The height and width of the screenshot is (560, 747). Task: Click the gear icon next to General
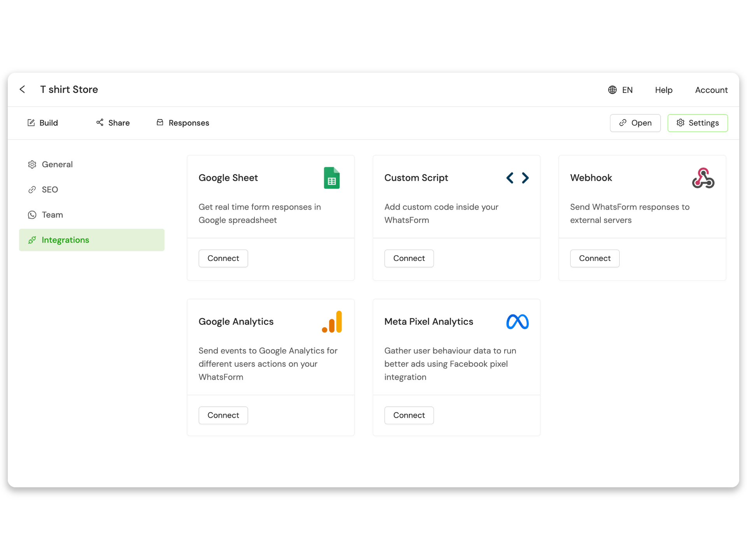coord(32,164)
